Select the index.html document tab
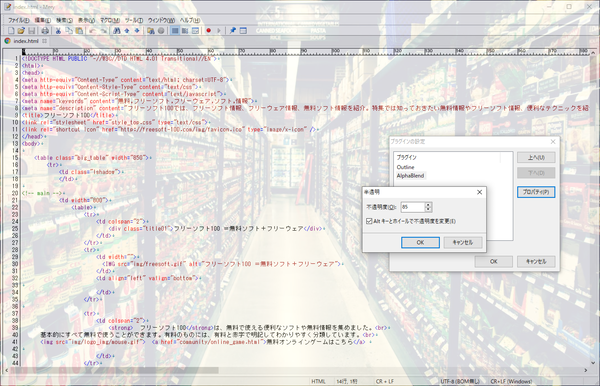The height and width of the screenshot is (386, 600). click(x=26, y=41)
